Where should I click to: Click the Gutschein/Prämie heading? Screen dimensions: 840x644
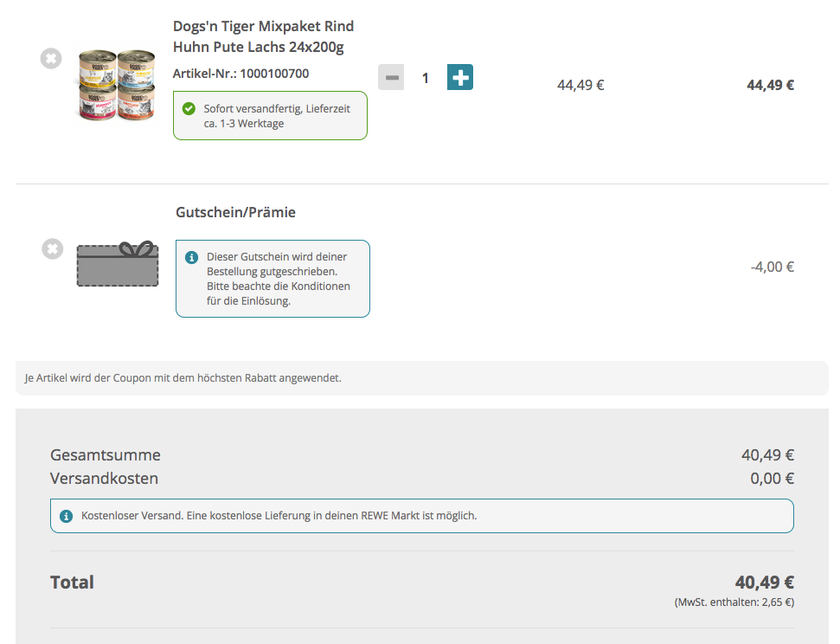[235, 212]
